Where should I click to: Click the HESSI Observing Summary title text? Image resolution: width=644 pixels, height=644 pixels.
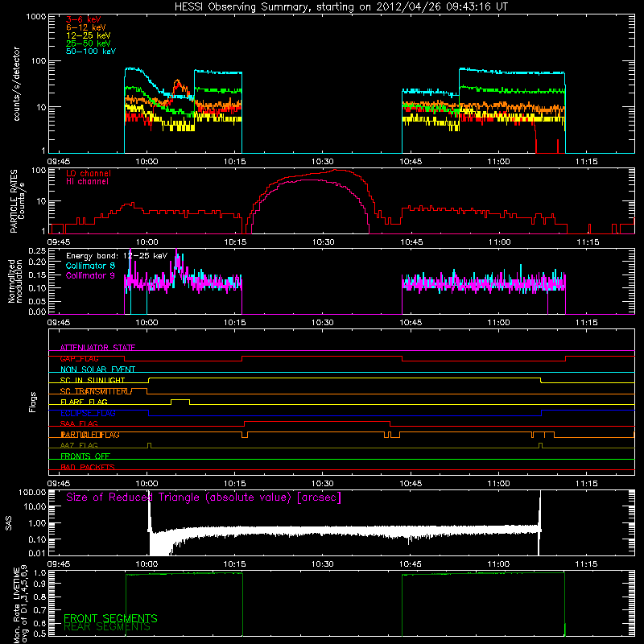pos(341,7)
